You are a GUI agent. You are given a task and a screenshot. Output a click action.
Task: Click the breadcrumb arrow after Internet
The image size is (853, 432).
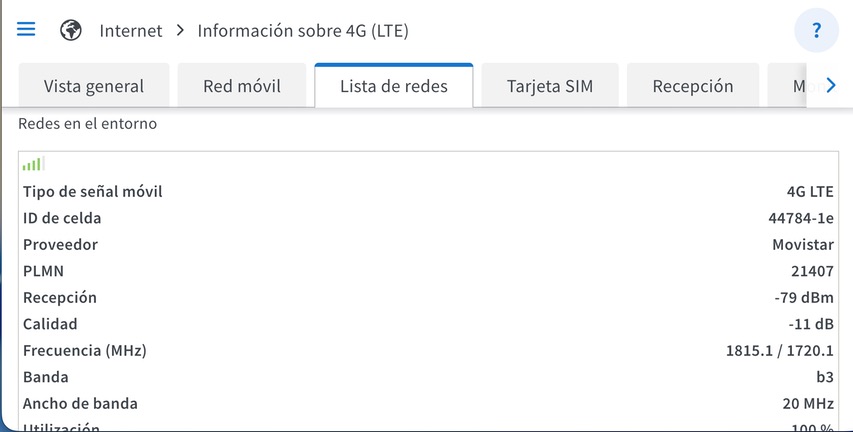click(180, 31)
